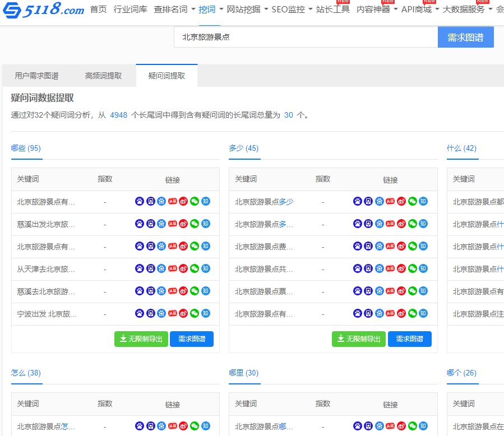Viewport: 504px width, 436px height.
Task: Click the 疑问词数据提取 heading
Action: click(x=43, y=98)
